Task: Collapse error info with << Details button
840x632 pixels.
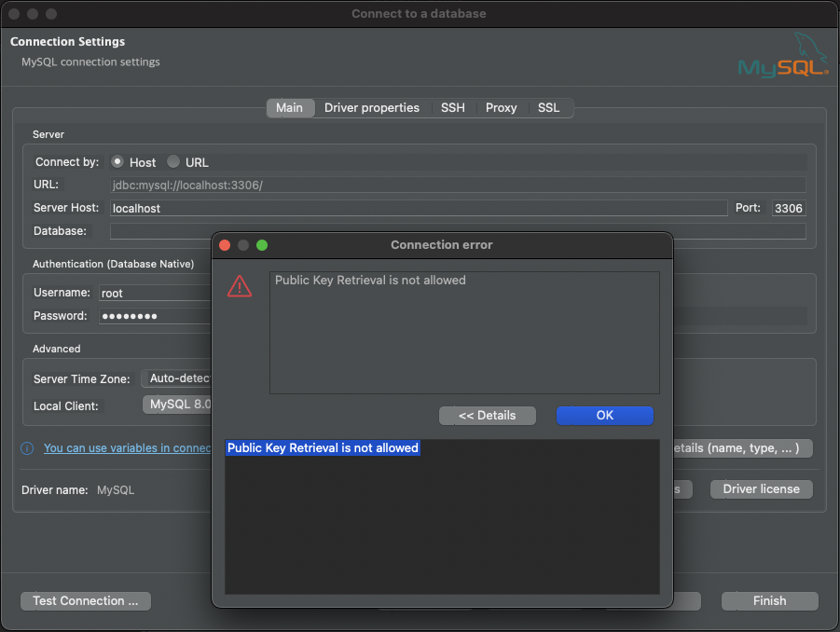Action: coord(487,416)
